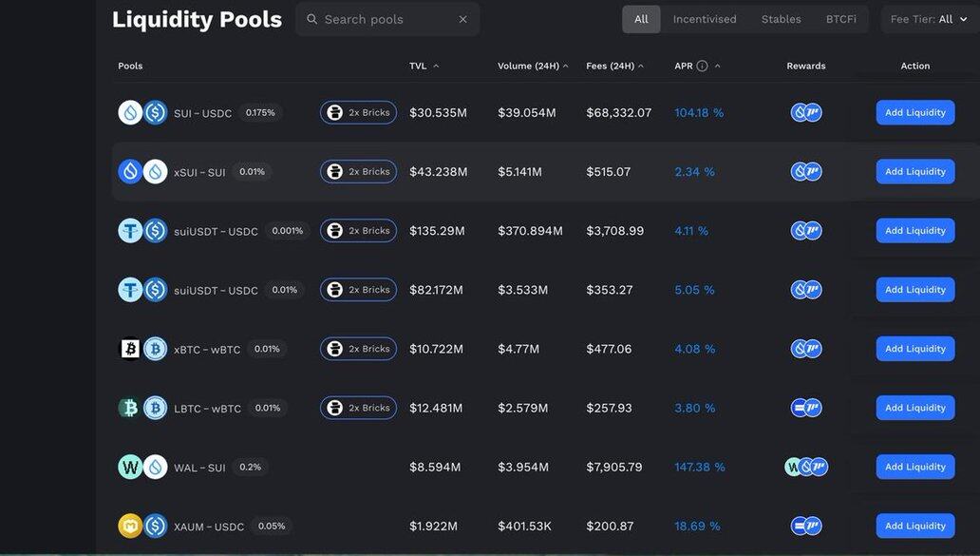Click the XAUM–USDC pool token pair icon
The image size is (980, 556).
point(142,526)
